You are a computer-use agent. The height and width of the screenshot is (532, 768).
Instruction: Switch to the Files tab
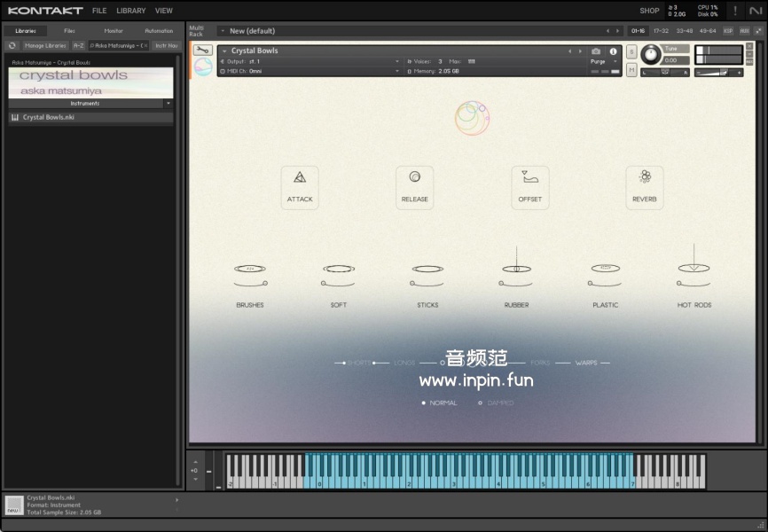(x=69, y=31)
